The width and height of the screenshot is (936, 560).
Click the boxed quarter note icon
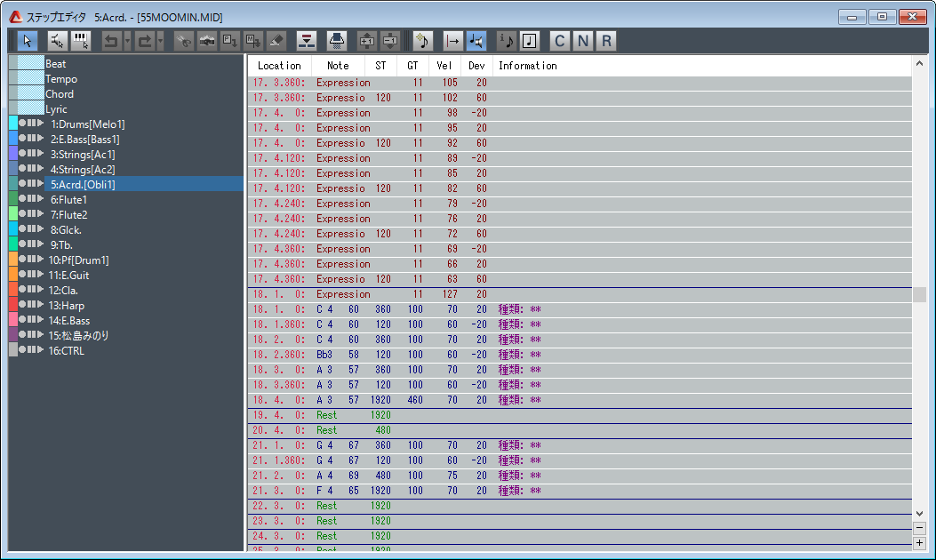(530, 41)
